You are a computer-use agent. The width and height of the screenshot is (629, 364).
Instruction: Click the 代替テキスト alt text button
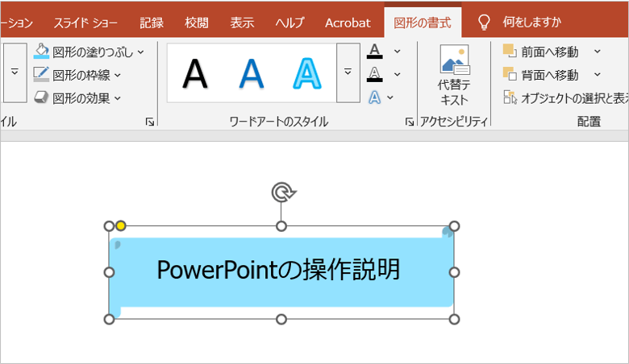tap(454, 75)
